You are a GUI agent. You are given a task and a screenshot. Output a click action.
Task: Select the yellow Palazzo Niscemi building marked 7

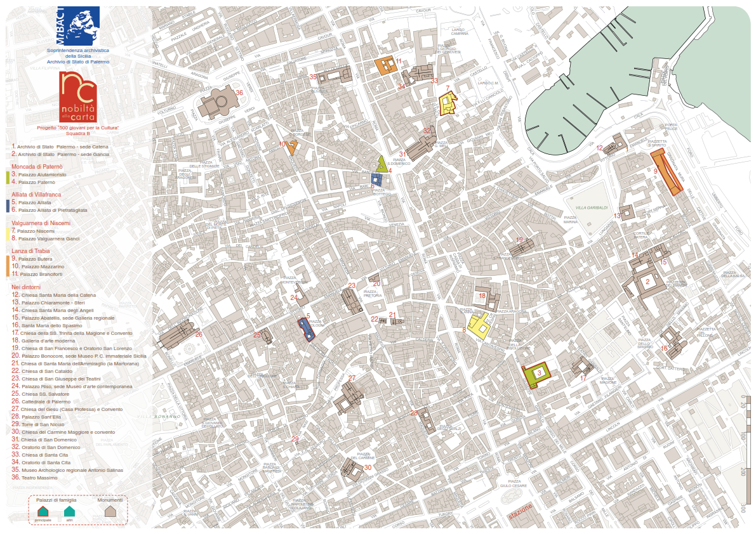click(x=449, y=105)
